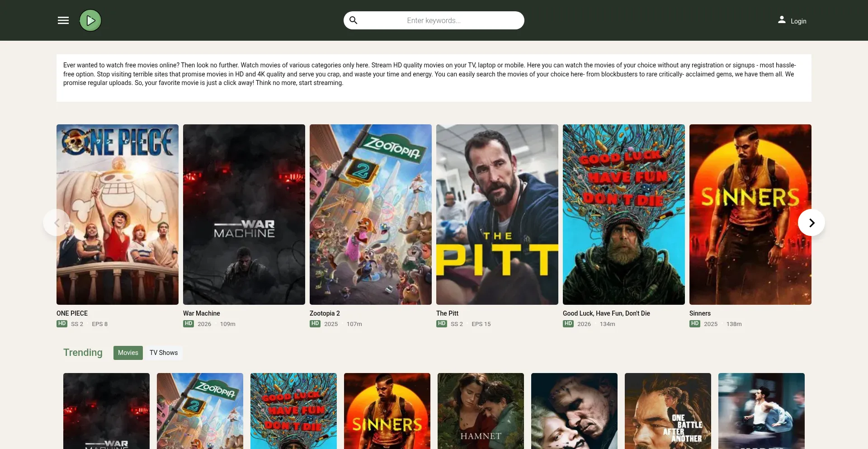
Task: Open Zootopia 2 in Trending row
Action: point(200,411)
